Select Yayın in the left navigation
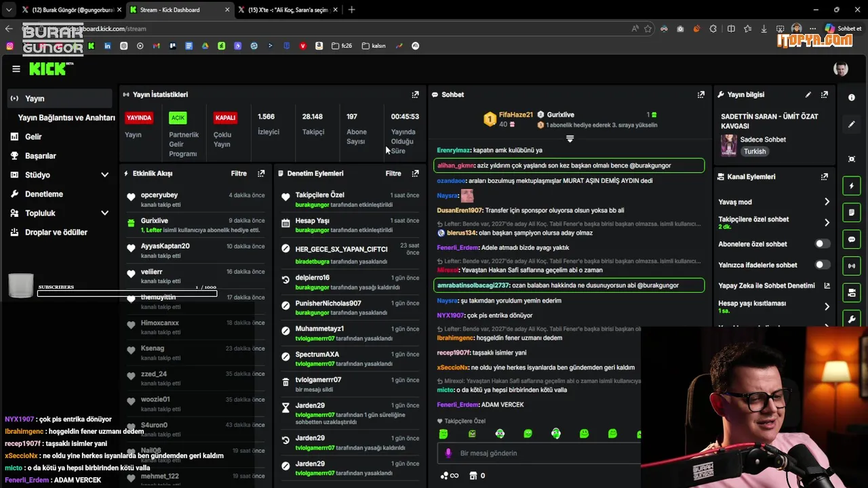868x488 pixels. [x=60, y=98]
